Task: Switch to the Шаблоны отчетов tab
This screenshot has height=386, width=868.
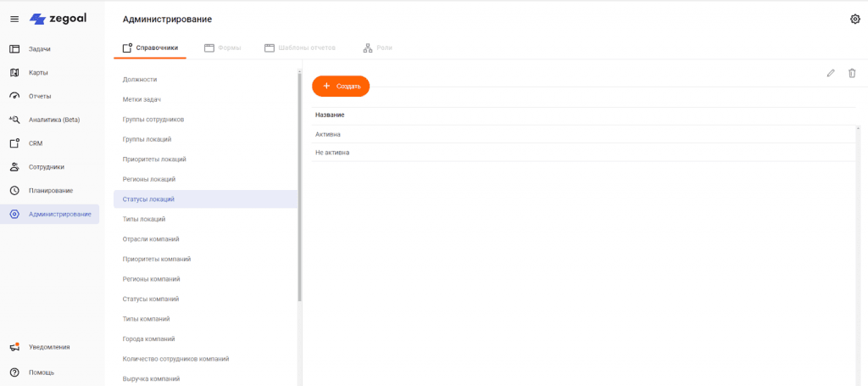Action: point(300,48)
